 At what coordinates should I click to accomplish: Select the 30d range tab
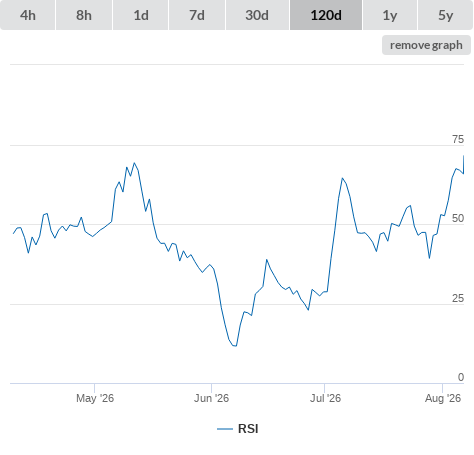tap(257, 15)
